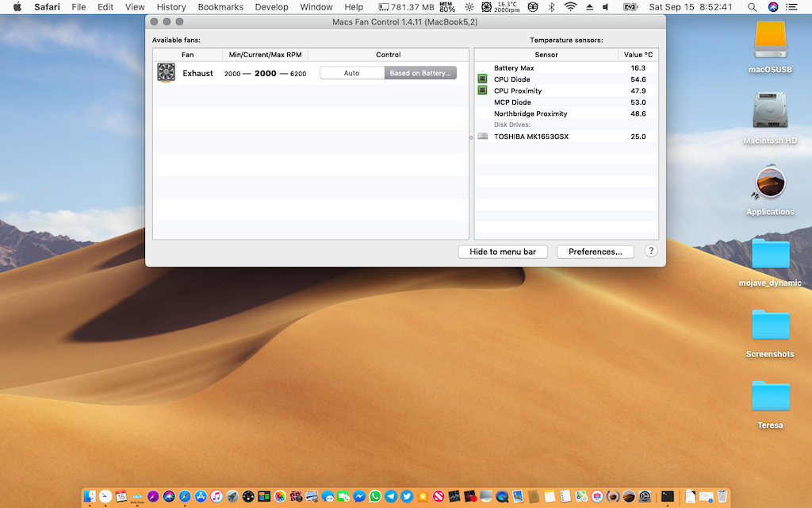Click the CPU Proximity chip icon
This screenshot has width=812, height=508.
[482, 90]
